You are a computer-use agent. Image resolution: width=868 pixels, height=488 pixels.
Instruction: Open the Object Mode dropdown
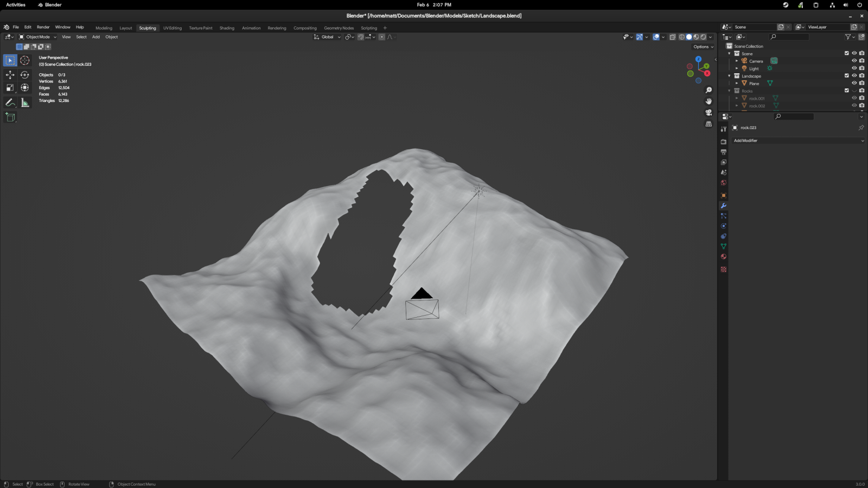click(x=37, y=37)
